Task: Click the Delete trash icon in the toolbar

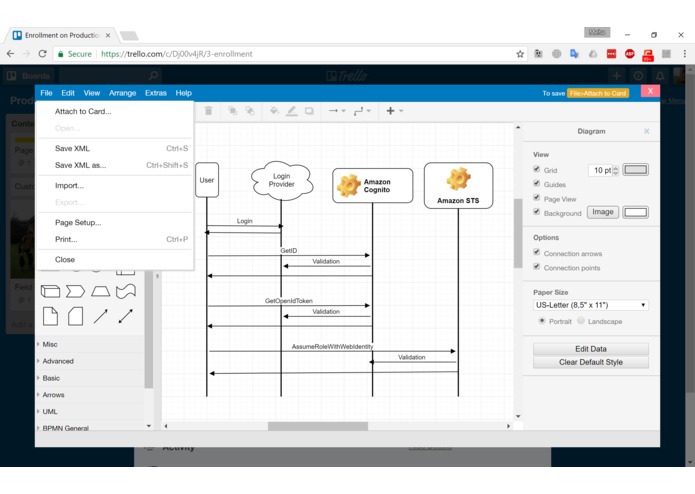Action: tap(208, 111)
